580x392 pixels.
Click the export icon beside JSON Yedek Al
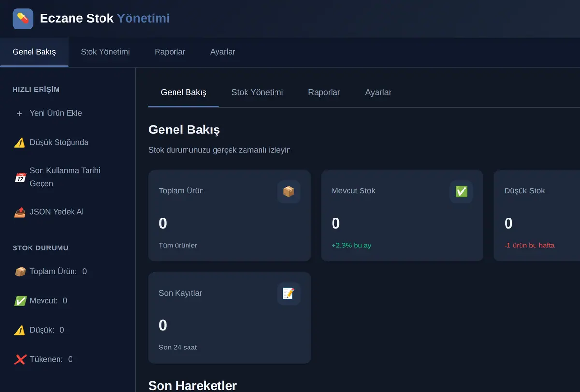point(19,212)
